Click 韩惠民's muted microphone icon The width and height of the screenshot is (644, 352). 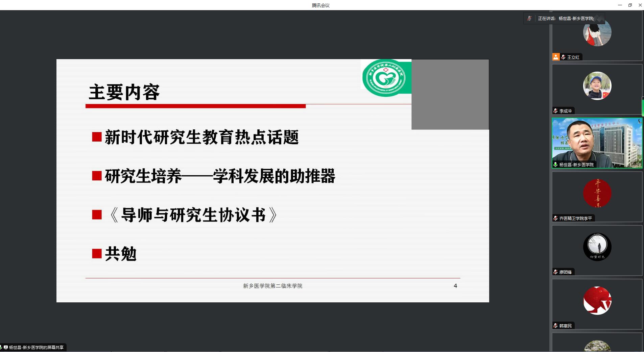[555, 326]
